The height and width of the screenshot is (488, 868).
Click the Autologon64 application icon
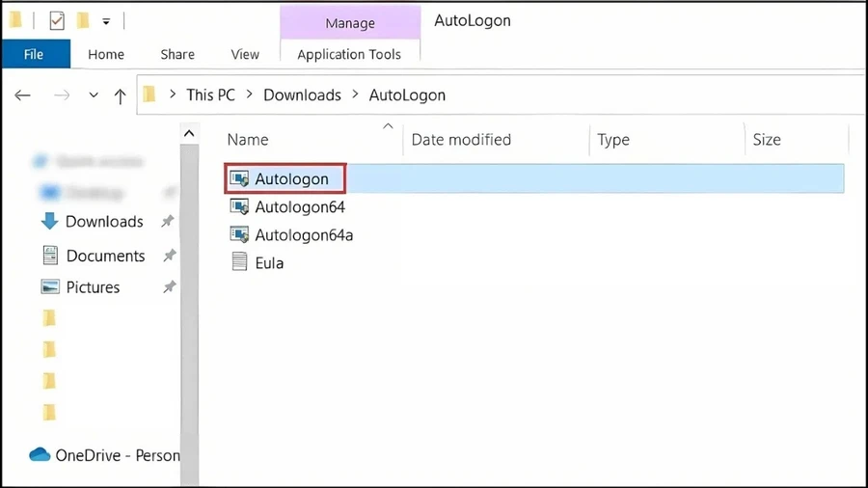(239, 207)
